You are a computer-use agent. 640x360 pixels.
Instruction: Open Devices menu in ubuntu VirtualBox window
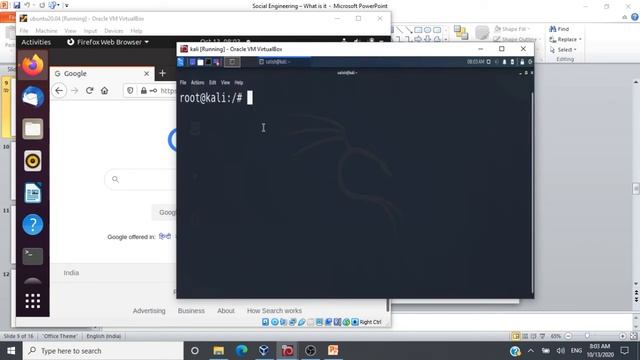(113, 31)
